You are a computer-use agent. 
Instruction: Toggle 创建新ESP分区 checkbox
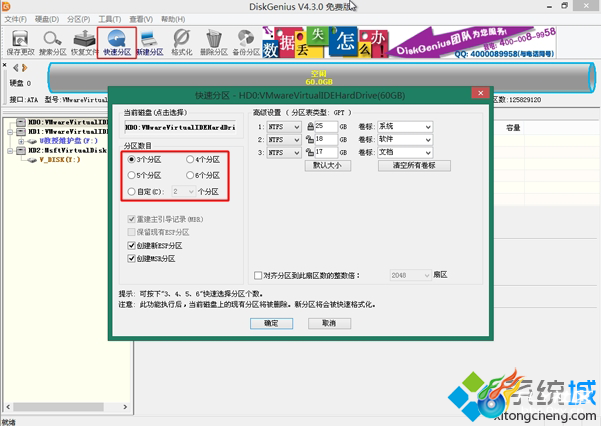[131, 245]
